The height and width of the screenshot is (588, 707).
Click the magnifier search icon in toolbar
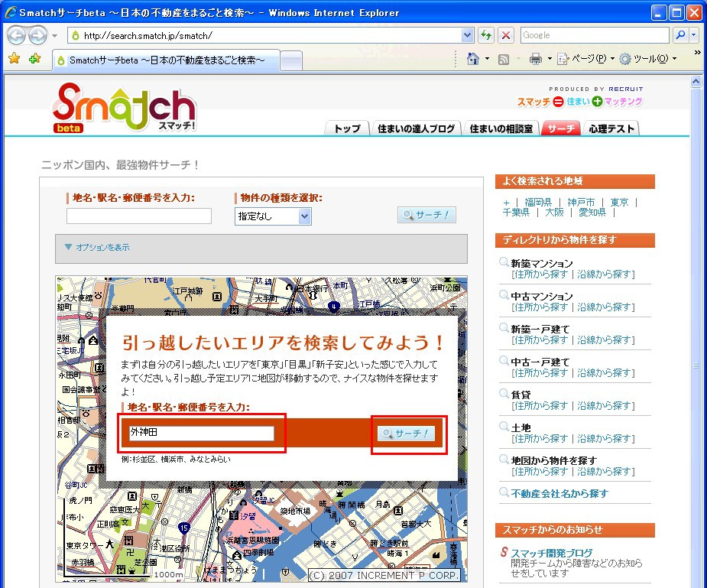pos(680,35)
